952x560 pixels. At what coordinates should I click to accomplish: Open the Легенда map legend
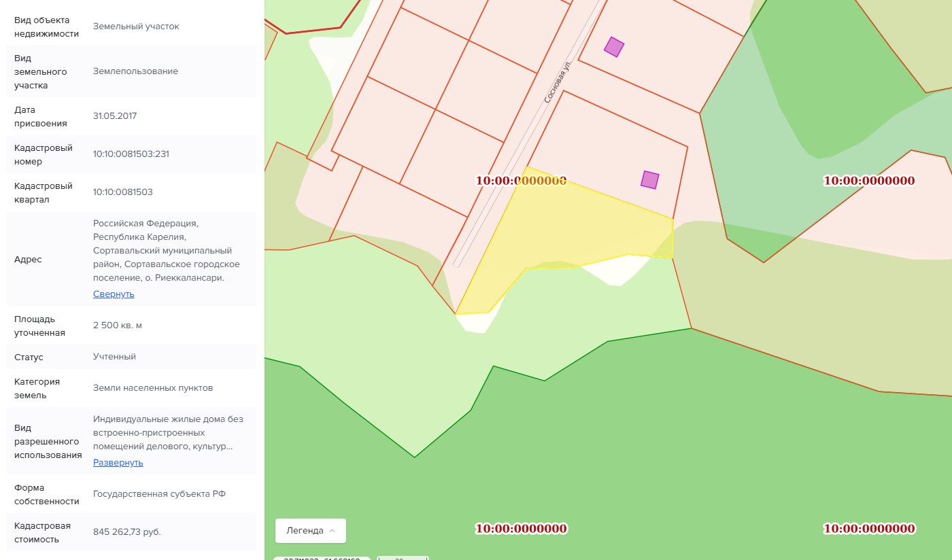[x=311, y=531]
